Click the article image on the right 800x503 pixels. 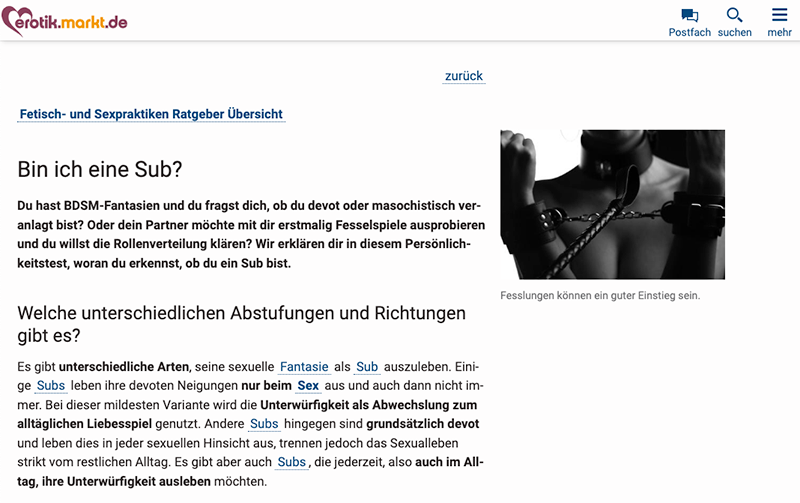point(612,204)
